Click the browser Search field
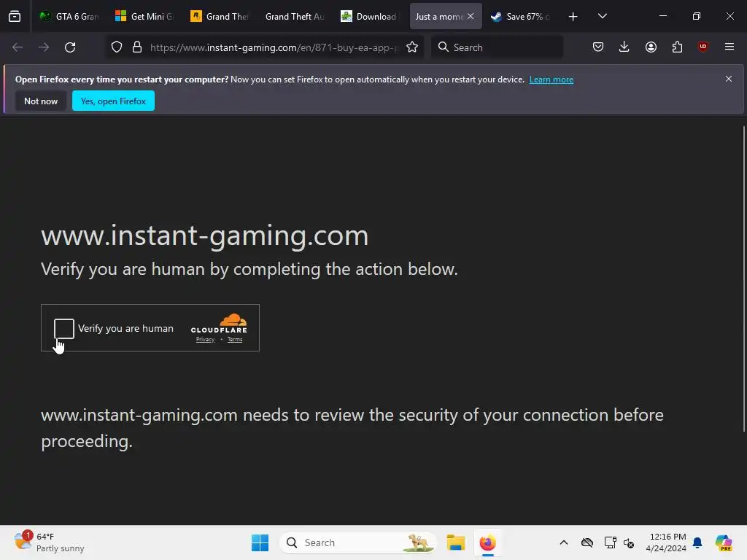Screen dimensions: 747x560 point(498,47)
